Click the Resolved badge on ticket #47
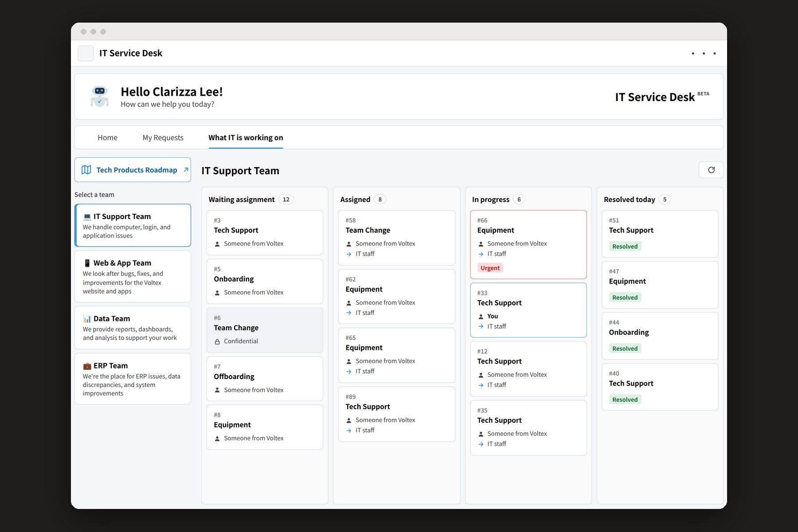Screen dimensions: 798x532 tap(625, 297)
